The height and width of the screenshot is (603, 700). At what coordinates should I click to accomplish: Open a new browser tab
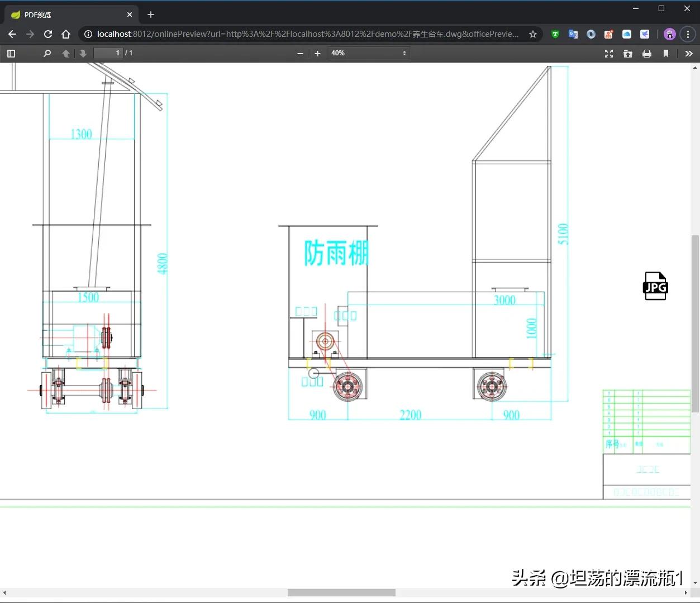tap(151, 15)
